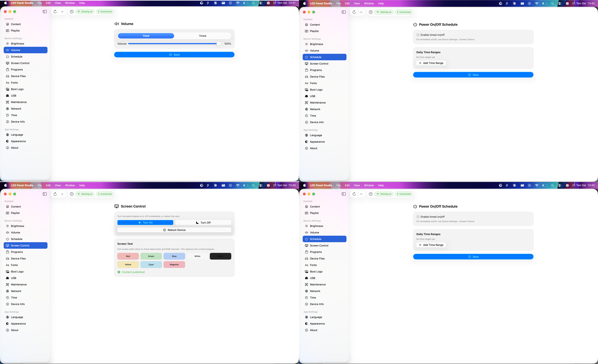Add Time Range in the lower-right Schedule window
Viewport: 598px width, 364px height.
[431, 245]
